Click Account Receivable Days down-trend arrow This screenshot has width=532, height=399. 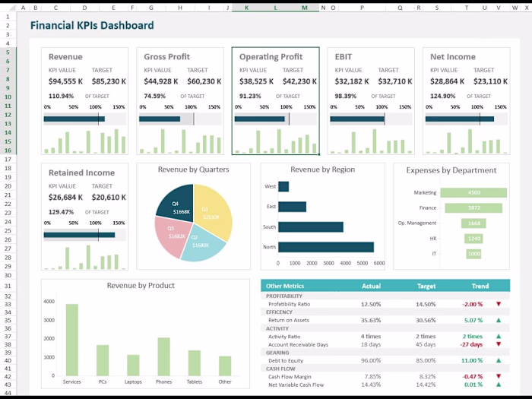[x=499, y=344]
